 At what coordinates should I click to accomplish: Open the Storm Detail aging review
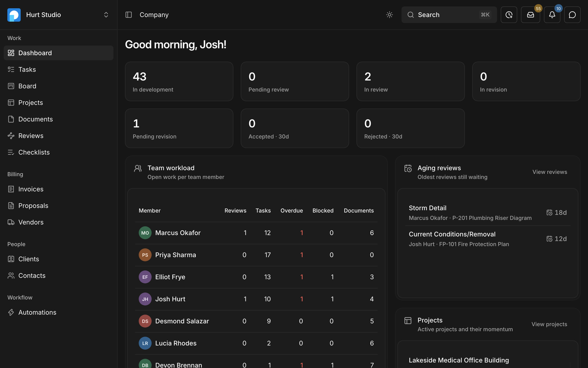click(488, 213)
